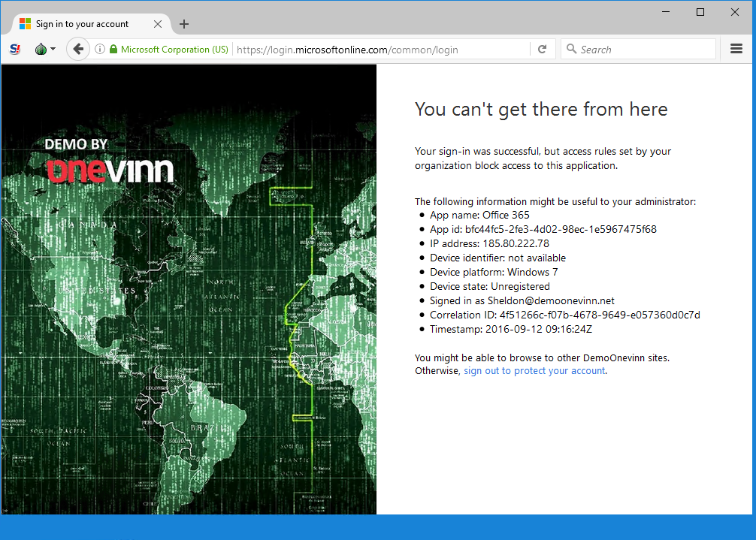Viewport: 756px width, 540px height.
Task: Select the 'Sign in to your account' tab
Action: pyautogui.click(x=83, y=24)
